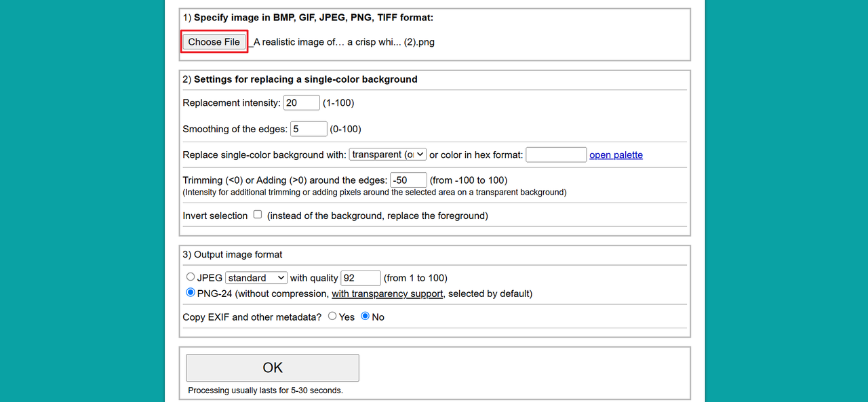
Task: Follow the 'with transparency support' link
Action: (387, 294)
